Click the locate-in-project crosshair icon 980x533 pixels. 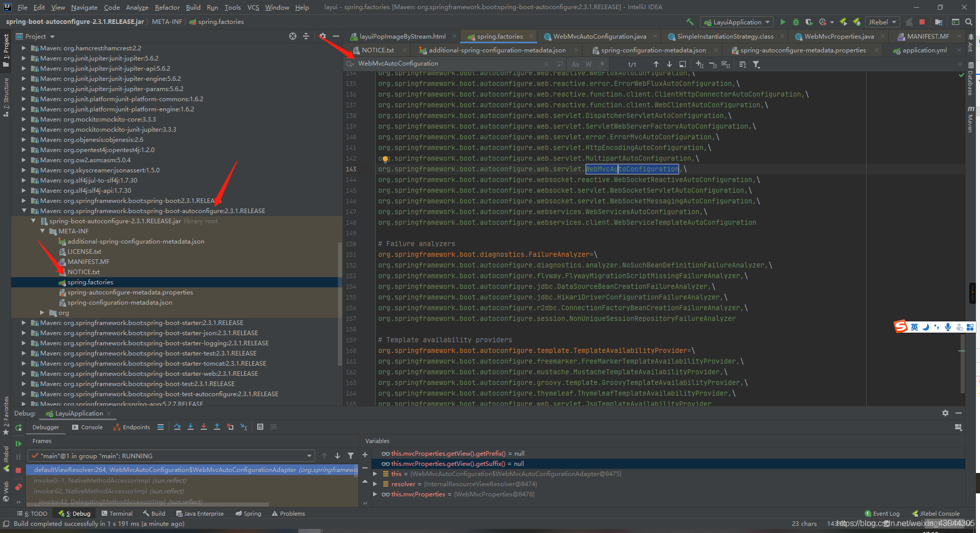coord(293,36)
